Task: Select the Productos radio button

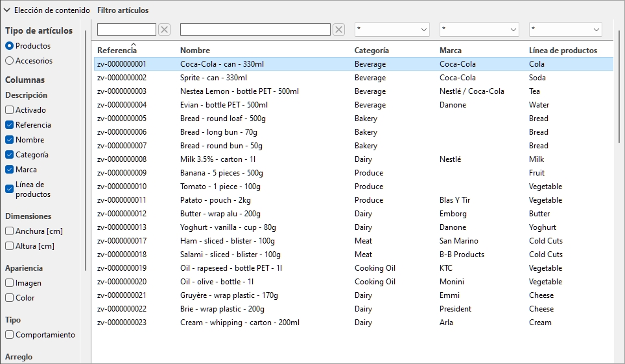Action: (x=9, y=46)
